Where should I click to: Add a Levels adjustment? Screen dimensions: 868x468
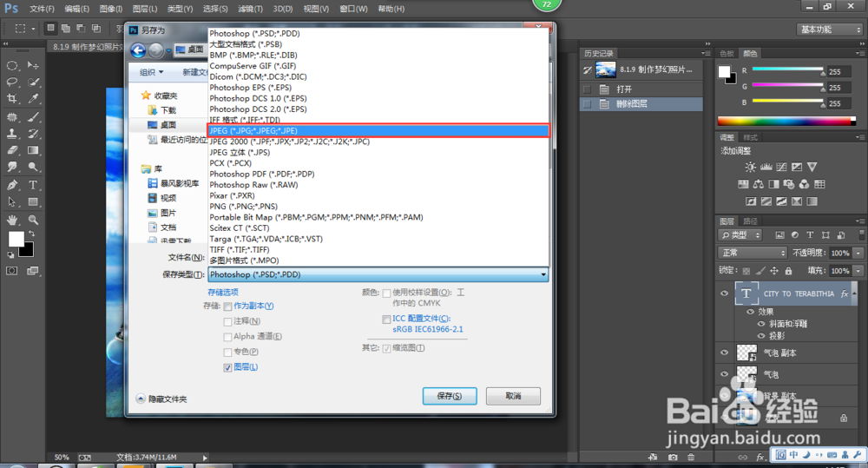pos(766,167)
